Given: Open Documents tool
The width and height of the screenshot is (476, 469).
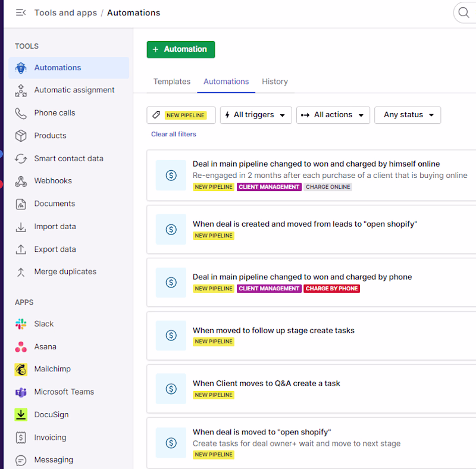Looking at the screenshot, I should point(69,204).
